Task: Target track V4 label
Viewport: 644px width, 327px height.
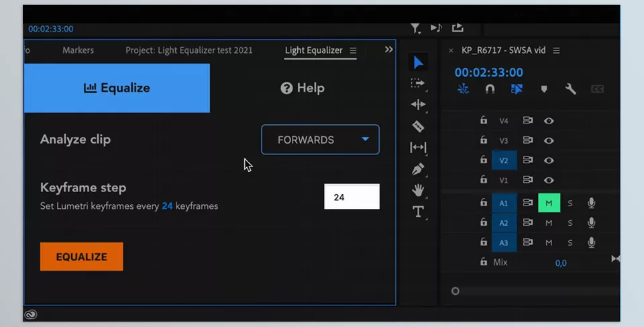Action: 504,121
